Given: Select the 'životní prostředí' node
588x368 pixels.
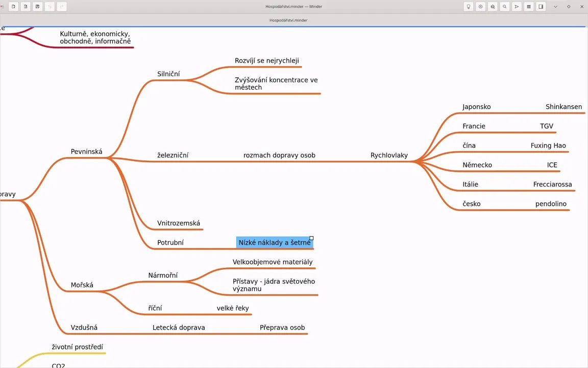Looking at the screenshot, I should 77,347.
